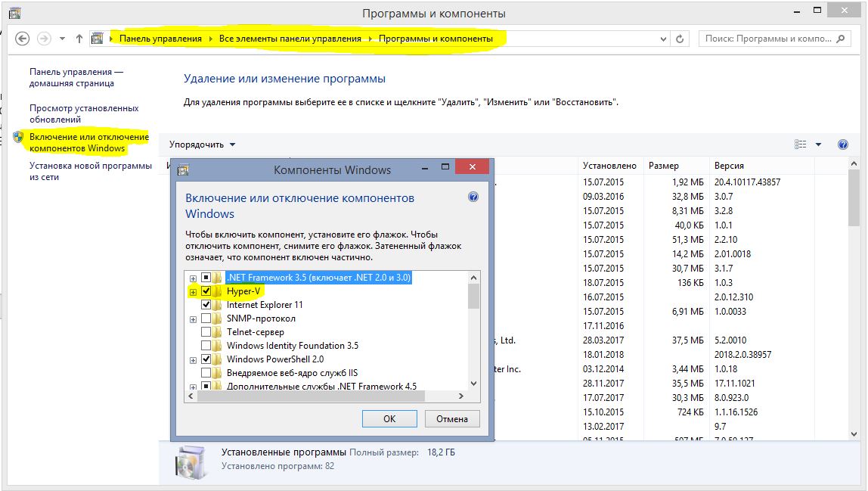Select size cell '136 КБ'
This screenshot has height=491, width=868.
690,283
